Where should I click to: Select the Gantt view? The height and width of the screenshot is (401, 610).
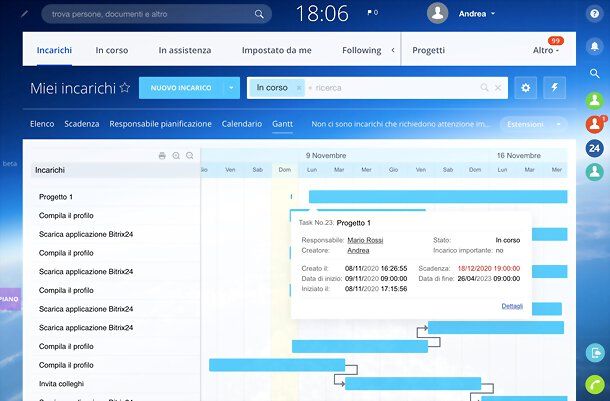[x=282, y=124]
